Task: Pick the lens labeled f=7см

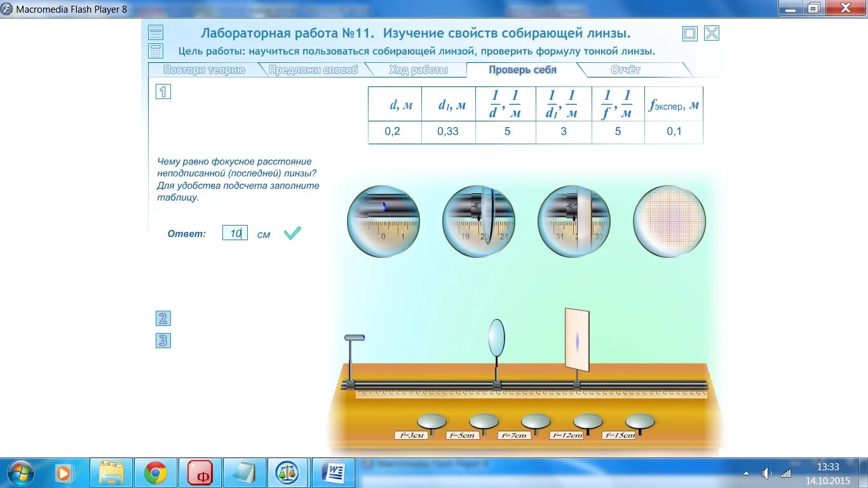Action: point(535,422)
